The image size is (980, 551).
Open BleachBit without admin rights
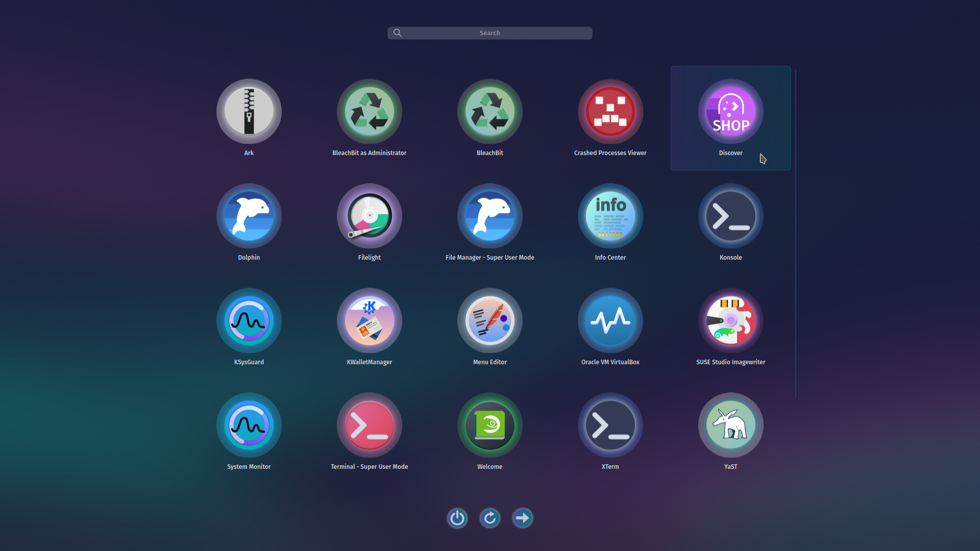490,112
